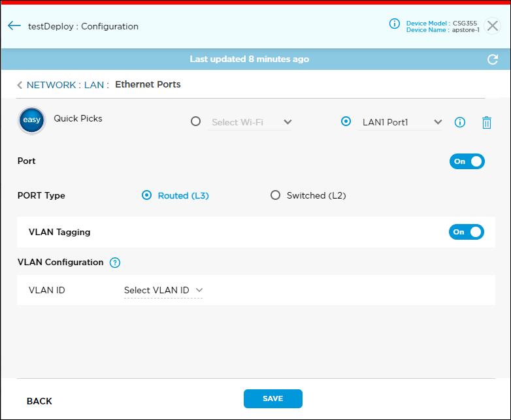Choose the Routed (L3) radio option
Image resolution: width=511 pixels, height=420 pixels.
(x=146, y=195)
